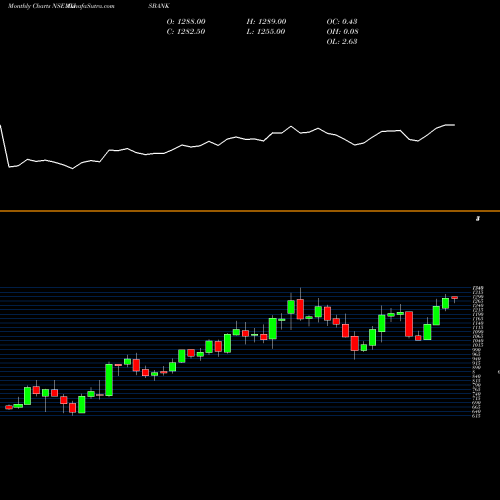Click the OC: 0.43 reading
Image resolution: width=500 pixels, height=500 pixels.
pos(342,22)
